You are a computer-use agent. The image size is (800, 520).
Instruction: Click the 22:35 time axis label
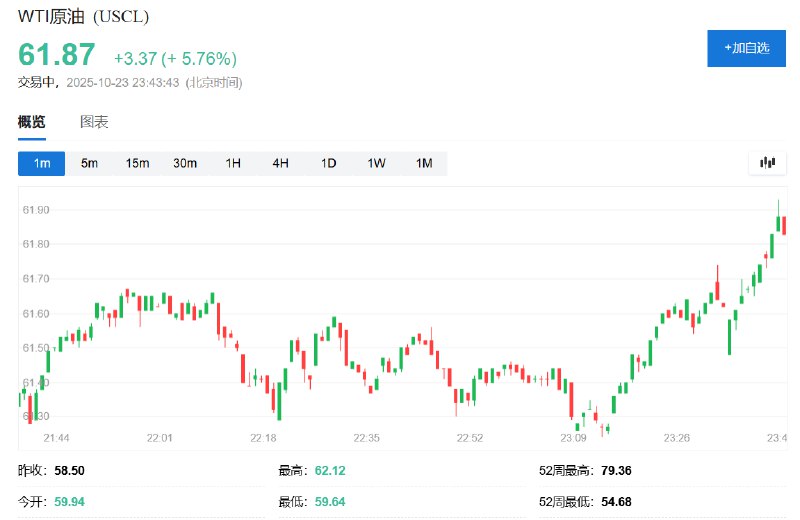click(x=366, y=438)
